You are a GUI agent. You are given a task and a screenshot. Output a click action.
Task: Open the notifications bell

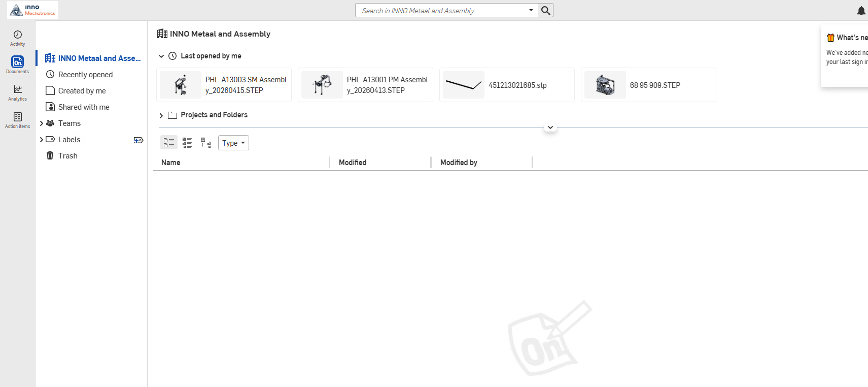[861, 11]
